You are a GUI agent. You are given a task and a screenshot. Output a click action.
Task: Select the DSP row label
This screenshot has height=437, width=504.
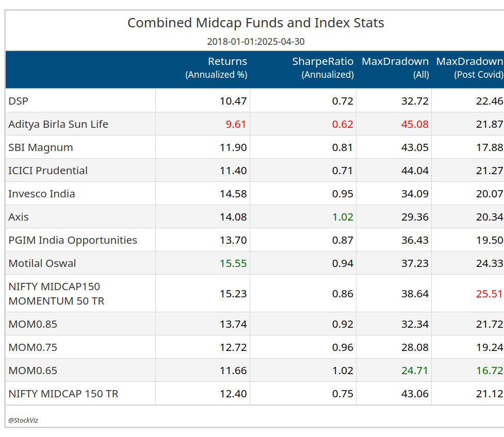click(x=19, y=101)
